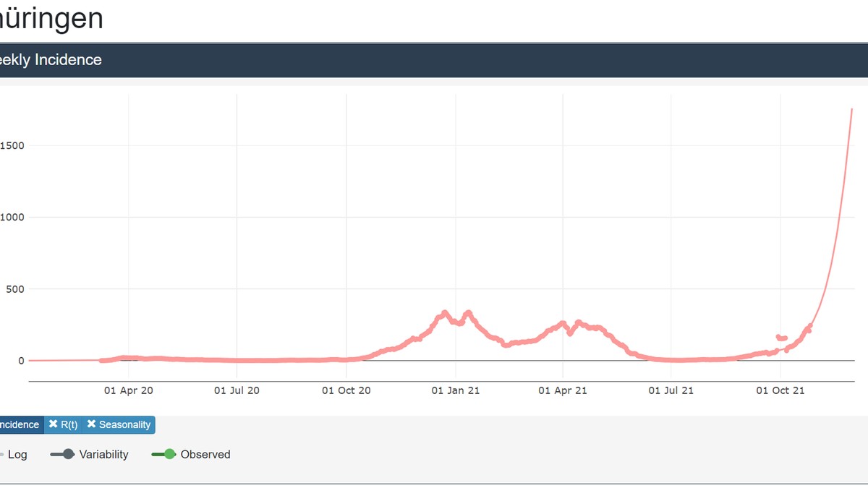Click the 01 Jul 20 axis label
The width and height of the screenshot is (868, 488).
(237, 391)
